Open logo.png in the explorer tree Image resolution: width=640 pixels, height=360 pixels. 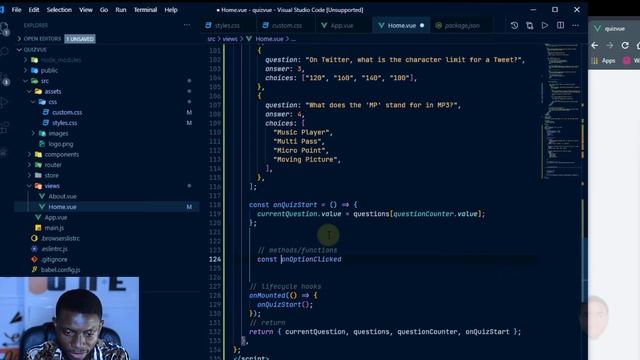61,144
